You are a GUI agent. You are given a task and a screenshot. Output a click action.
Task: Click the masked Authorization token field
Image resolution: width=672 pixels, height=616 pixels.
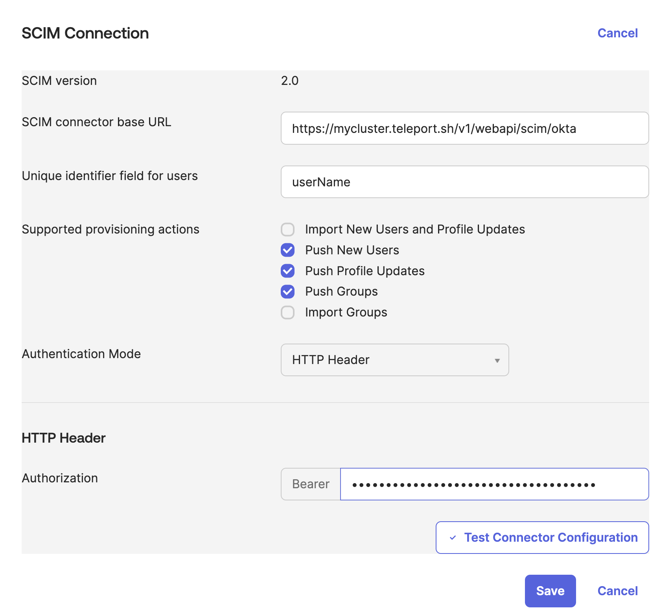pos(494,484)
